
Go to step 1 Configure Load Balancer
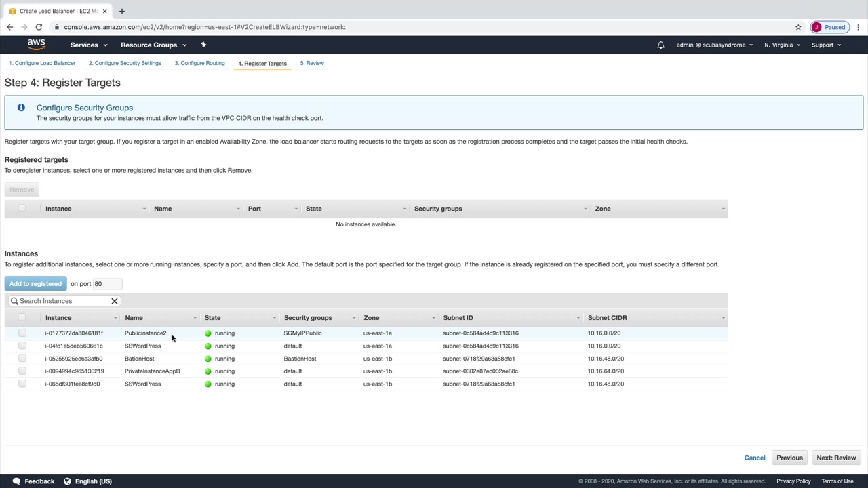(x=42, y=63)
